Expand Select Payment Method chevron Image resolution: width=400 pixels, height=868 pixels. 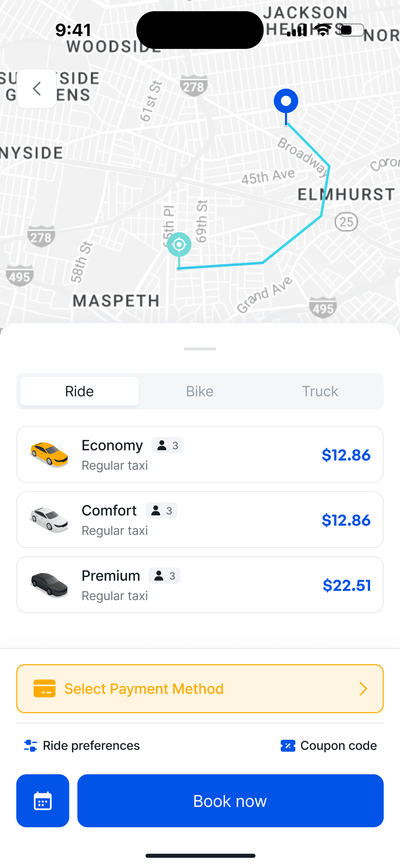point(363,689)
